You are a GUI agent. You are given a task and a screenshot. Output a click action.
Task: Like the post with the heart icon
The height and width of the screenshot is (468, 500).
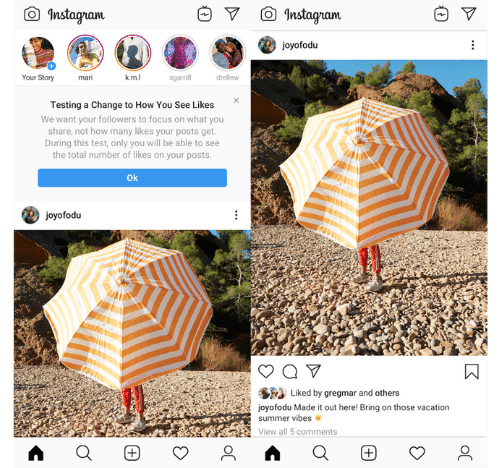266,371
